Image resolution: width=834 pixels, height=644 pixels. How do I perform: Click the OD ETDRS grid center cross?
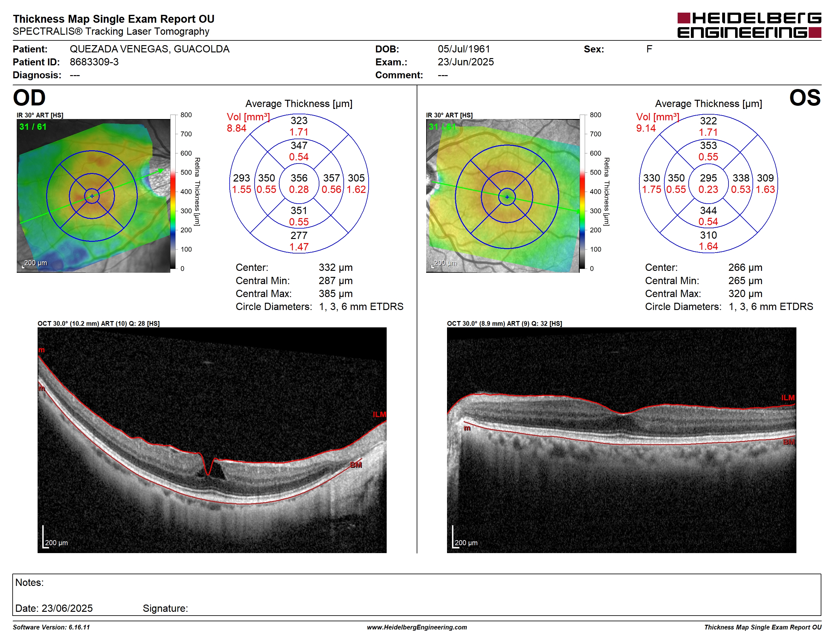[x=92, y=196]
